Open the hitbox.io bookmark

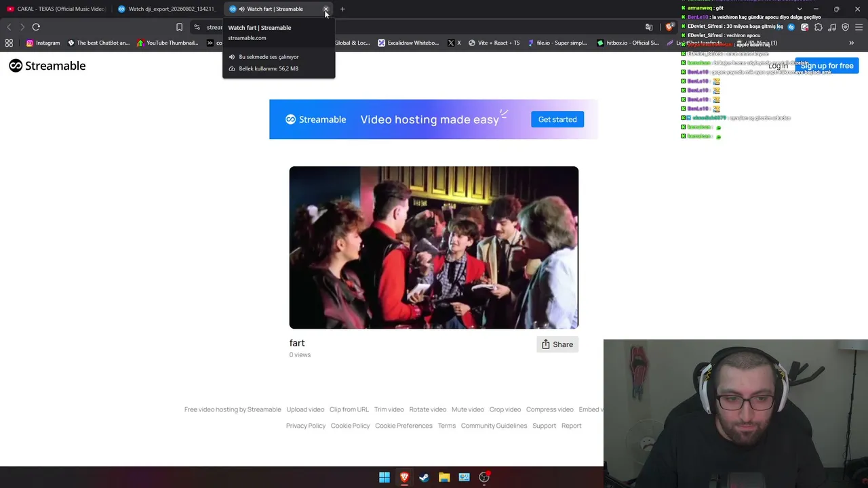pyautogui.click(x=628, y=43)
